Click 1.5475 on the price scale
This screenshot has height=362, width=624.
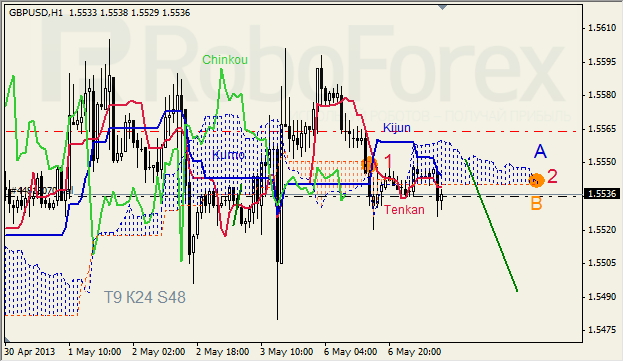click(x=602, y=330)
